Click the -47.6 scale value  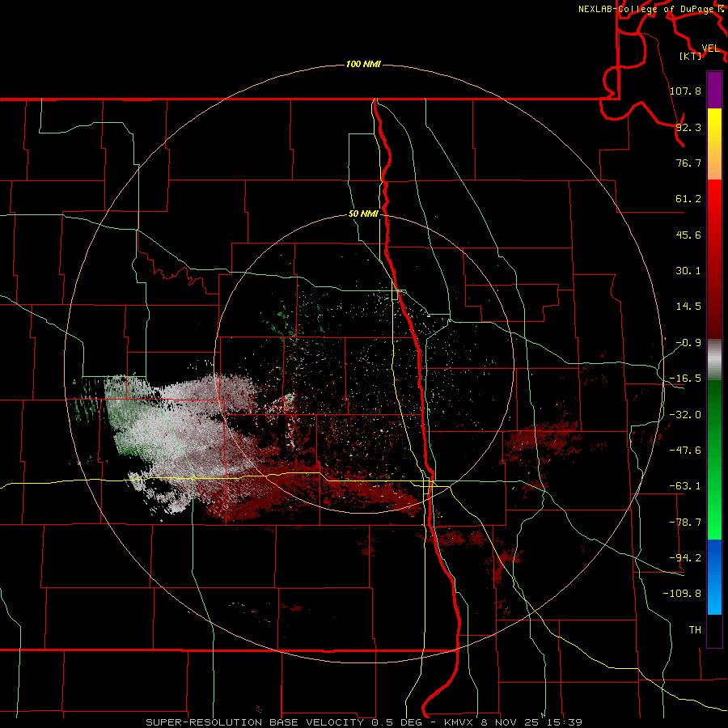pyautogui.click(x=685, y=451)
